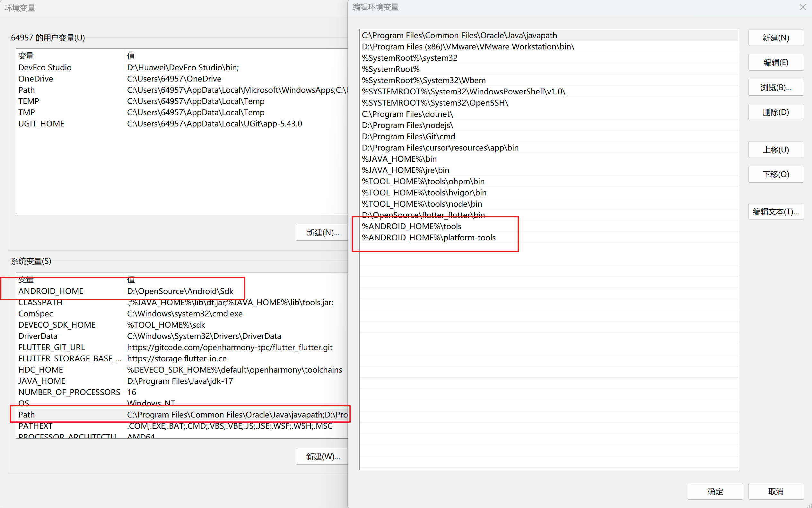812x508 pixels.
Task: Select the %ANDROID_HOME%\tools path entry
Action: (x=411, y=227)
